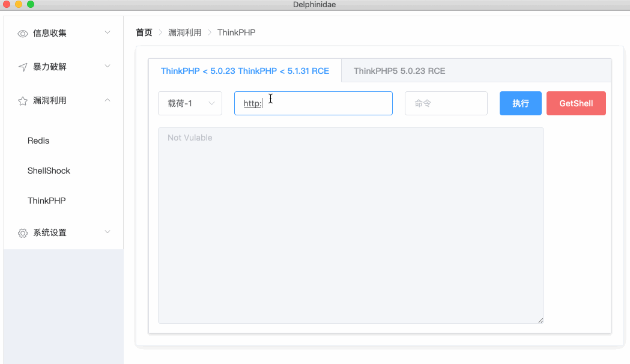Expand the 系统设置 menu chevron
630x364 pixels.
tap(108, 232)
